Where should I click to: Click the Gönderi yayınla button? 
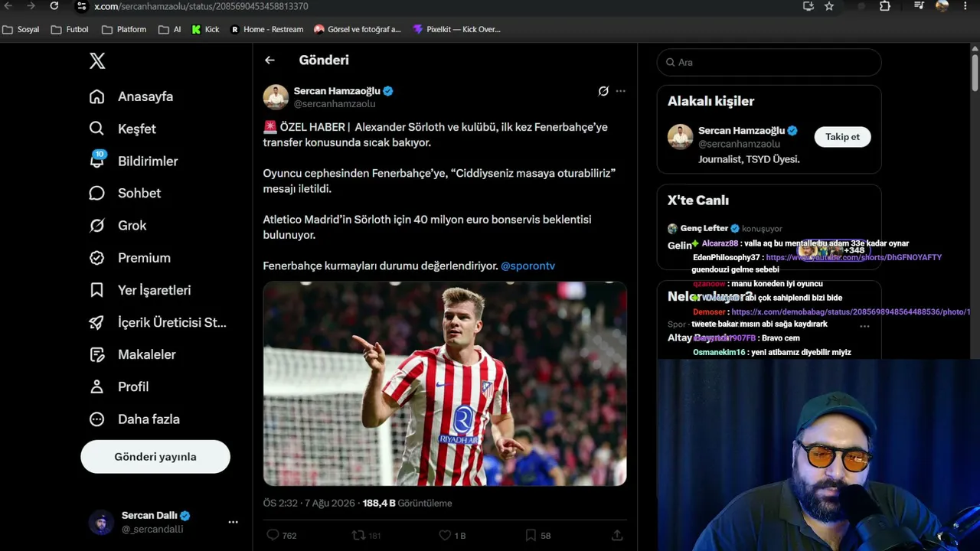tap(155, 457)
